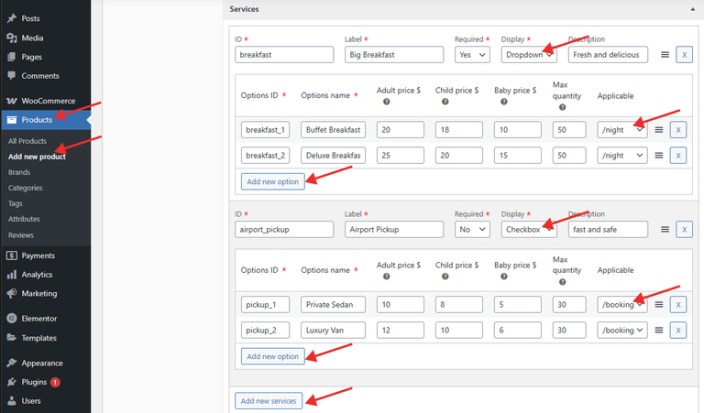Collapse the Services panel arrow
Image resolution: width=704 pixels, height=413 pixels.
692,9
